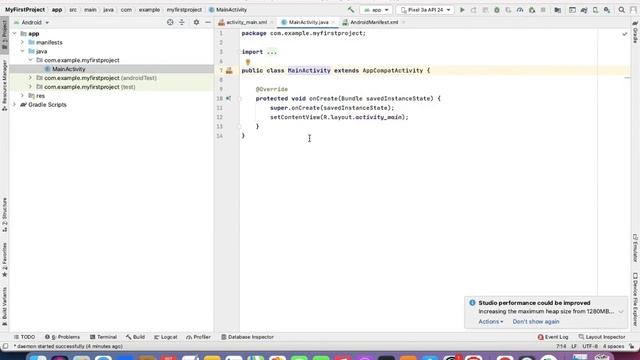The height and width of the screenshot is (360, 640).
Task: Open the Gradle side panel
Action: coord(635,33)
